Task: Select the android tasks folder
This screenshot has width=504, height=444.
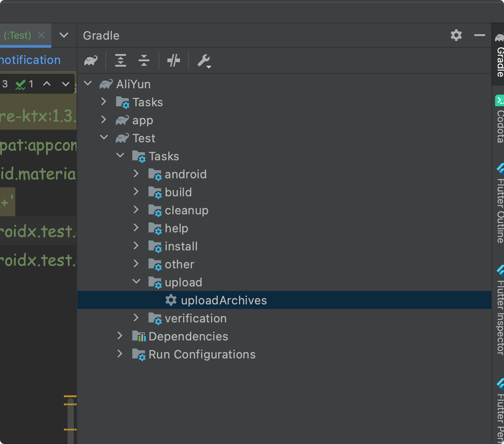Action: tap(284, 174)
